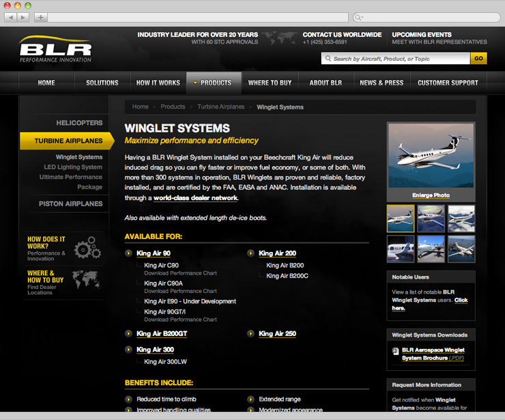This screenshot has height=420, width=505.
Task: Click the Home breadcrumb link
Action: (140, 107)
